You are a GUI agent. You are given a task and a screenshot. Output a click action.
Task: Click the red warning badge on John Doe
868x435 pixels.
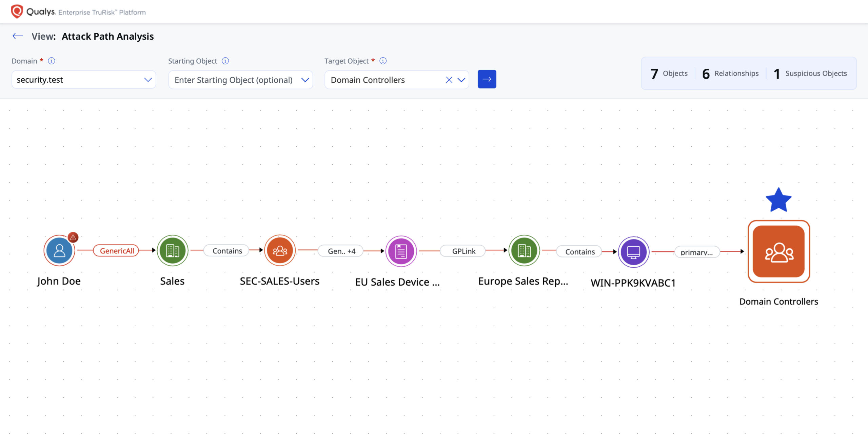(73, 237)
